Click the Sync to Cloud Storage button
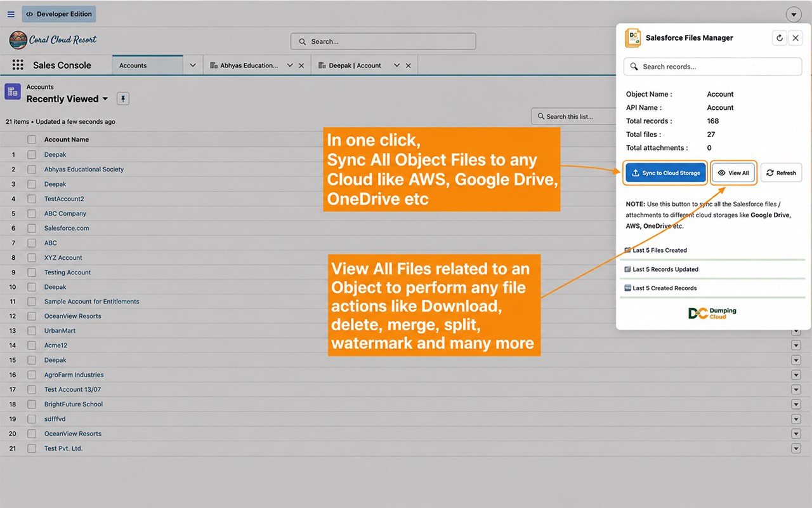Viewport: 812px width, 508px height. point(665,173)
